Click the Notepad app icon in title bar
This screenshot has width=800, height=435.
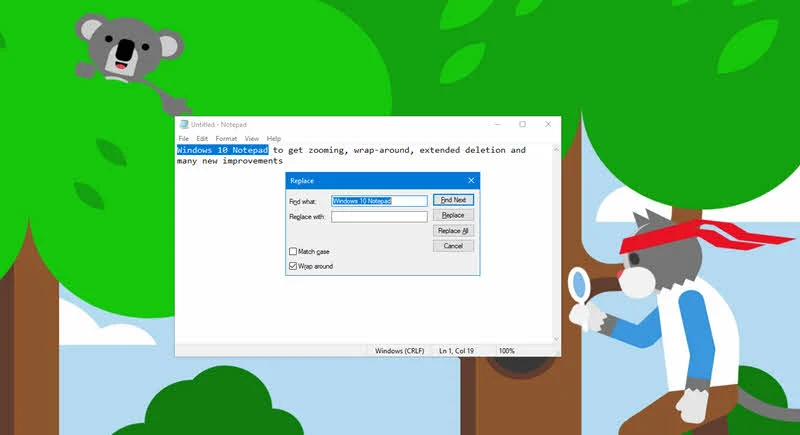pyautogui.click(x=184, y=124)
